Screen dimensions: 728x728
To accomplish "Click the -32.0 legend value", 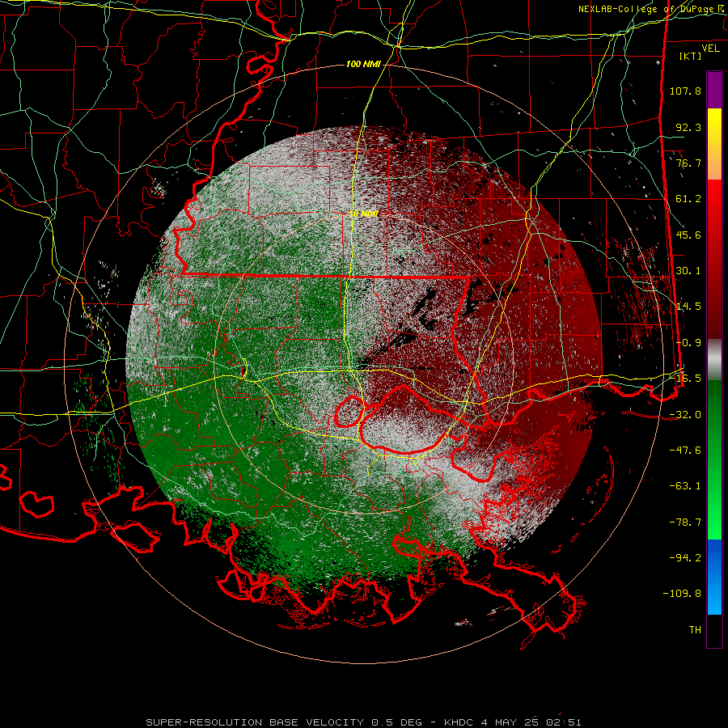I will [x=685, y=415].
